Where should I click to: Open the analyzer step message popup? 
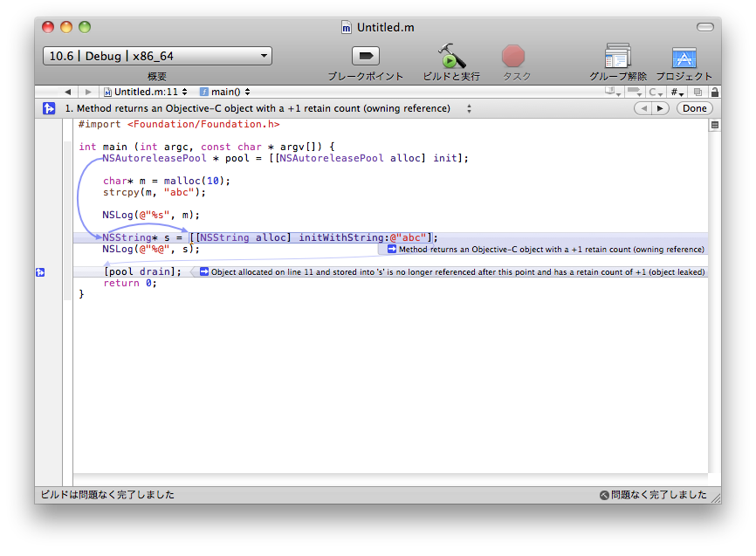[269, 108]
